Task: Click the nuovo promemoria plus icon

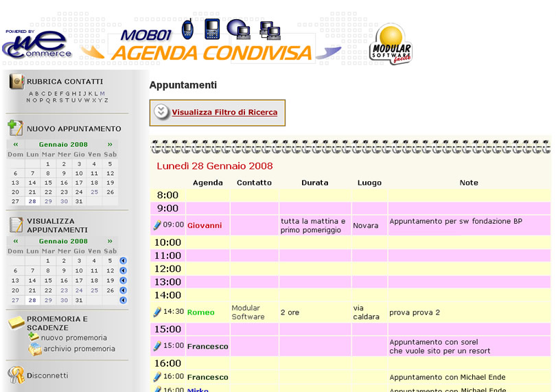Action: [34, 336]
